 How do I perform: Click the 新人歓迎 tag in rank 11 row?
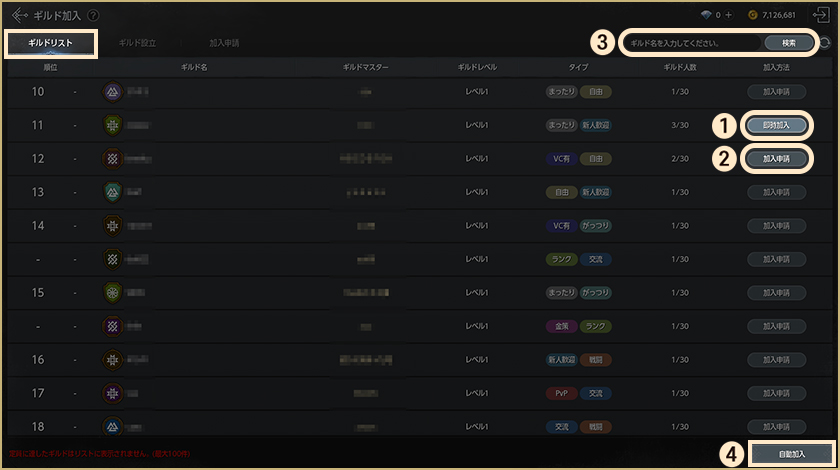pyautogui.click(x=596, y=125)
